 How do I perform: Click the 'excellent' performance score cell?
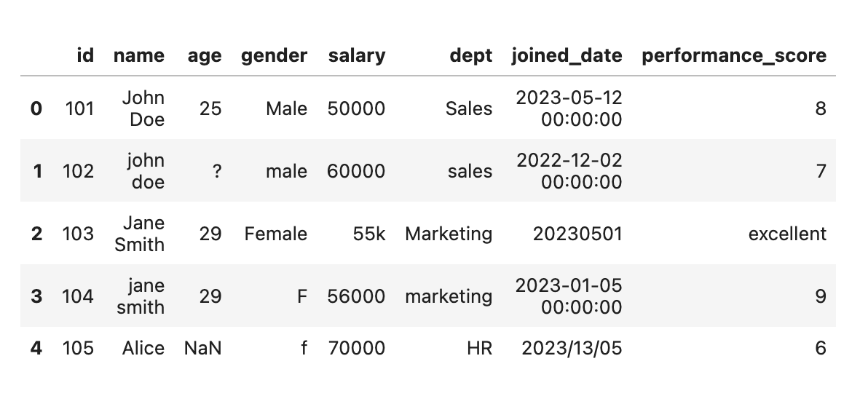[x=787, y=234]
